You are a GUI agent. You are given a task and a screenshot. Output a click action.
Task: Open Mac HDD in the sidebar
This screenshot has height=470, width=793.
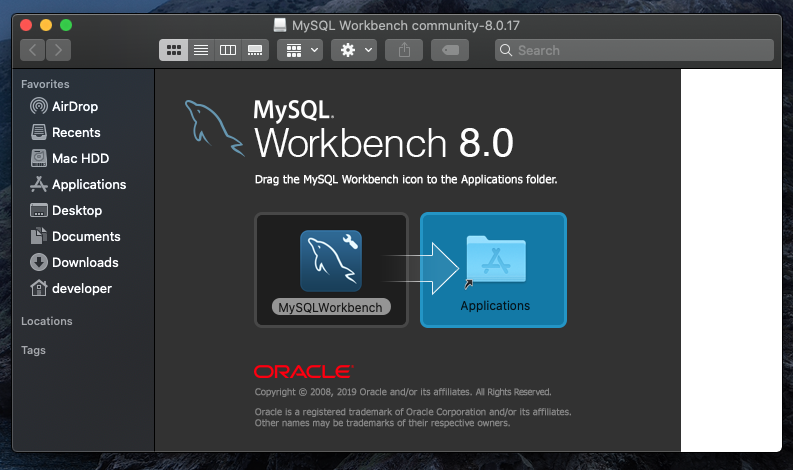(x=80, y=158)
